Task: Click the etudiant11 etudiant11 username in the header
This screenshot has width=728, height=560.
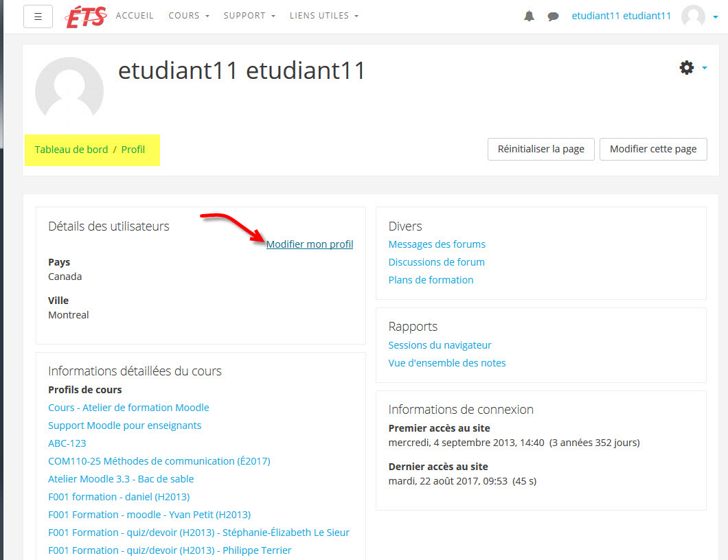Action: [621, 16]
